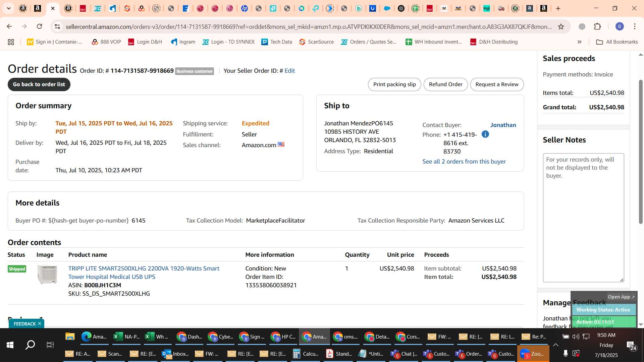Open the Outlook Inbox taskbar window
The height and width of the screenshot is (362, 644).
(175, 354)
